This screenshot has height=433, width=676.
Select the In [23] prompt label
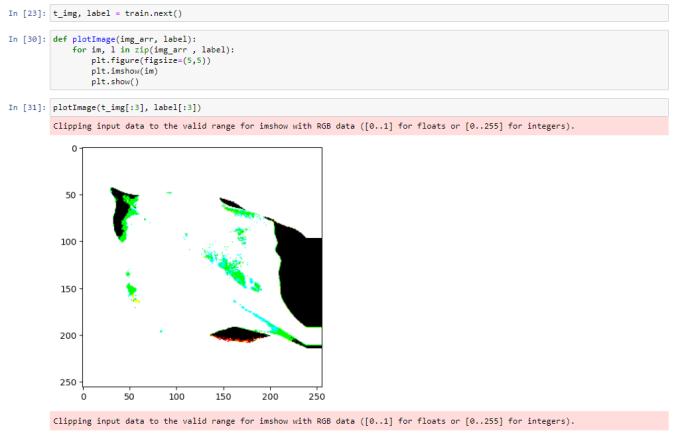[27, 13]
